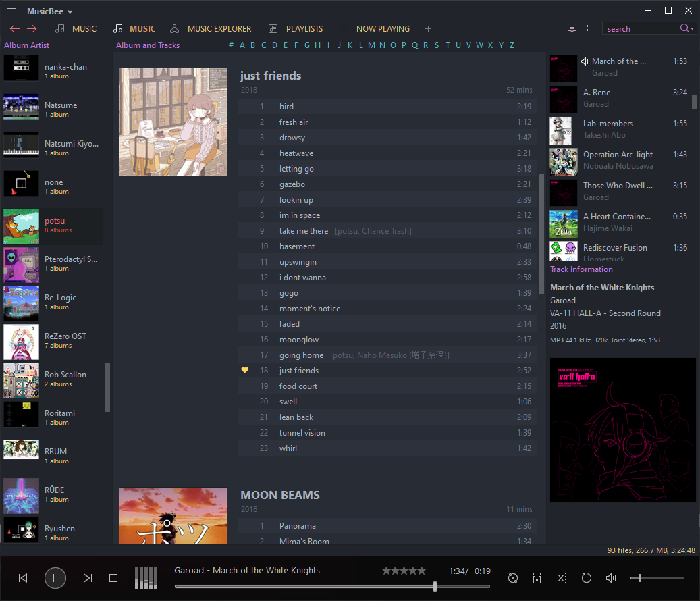Go back with the left arrow
The height and width of the screenshot is (601, 700).
click(x=15, y=28)
